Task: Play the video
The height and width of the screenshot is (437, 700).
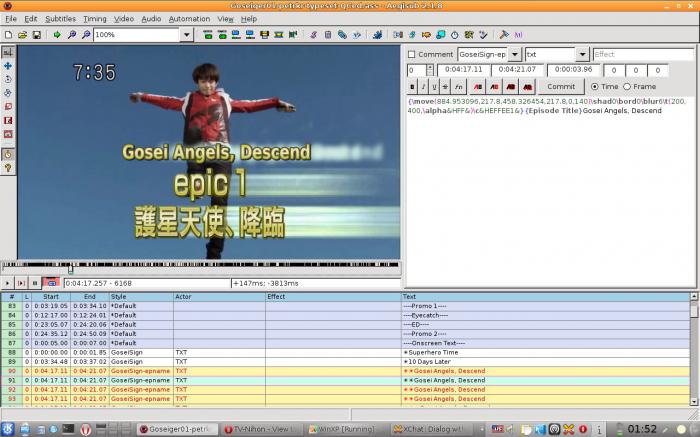Action: 8,283
